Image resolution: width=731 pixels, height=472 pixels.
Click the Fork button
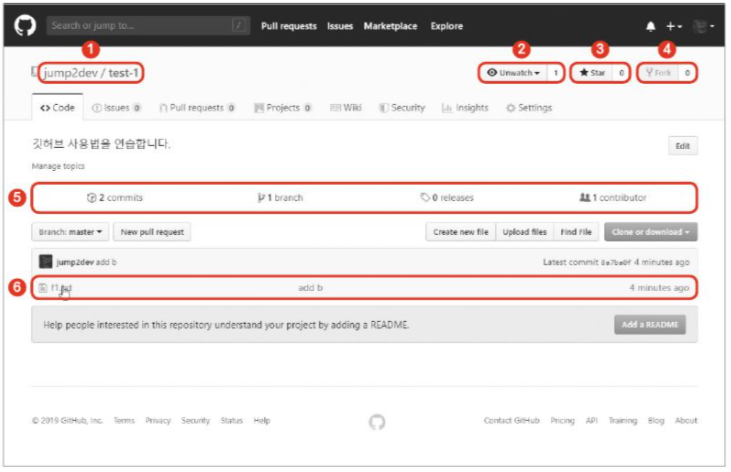click(x=658, y=73)
